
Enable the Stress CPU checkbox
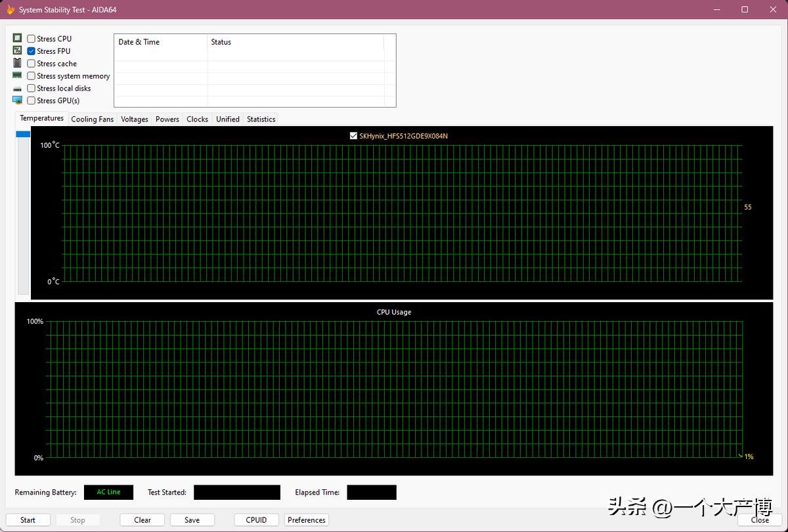pyautogui.click(x=32, y=39)
